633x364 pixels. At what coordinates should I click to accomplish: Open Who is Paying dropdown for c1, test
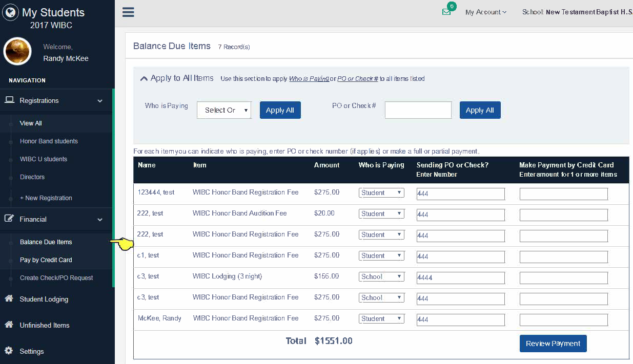[x=381, y=256]
